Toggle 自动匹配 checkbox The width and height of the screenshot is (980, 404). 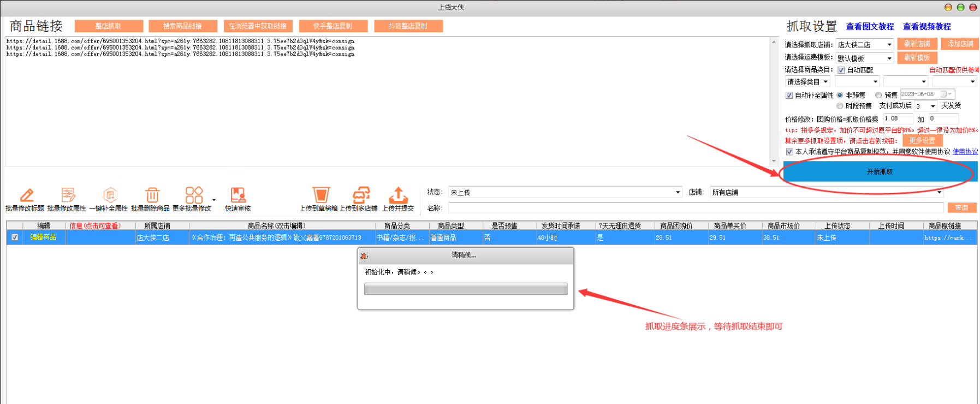tap(841, 70)
